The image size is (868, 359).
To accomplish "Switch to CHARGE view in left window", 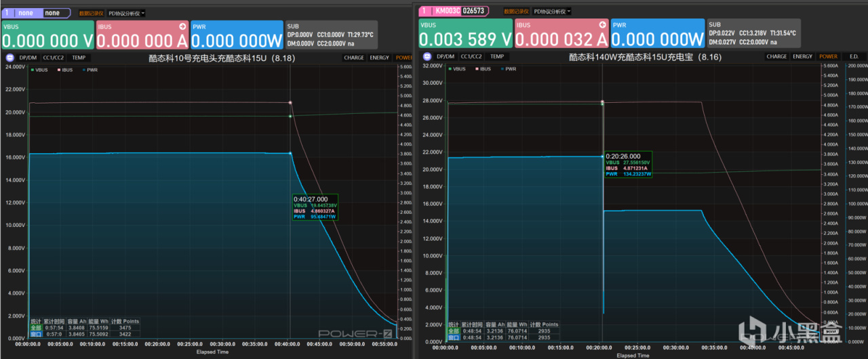I will (353, 58).
